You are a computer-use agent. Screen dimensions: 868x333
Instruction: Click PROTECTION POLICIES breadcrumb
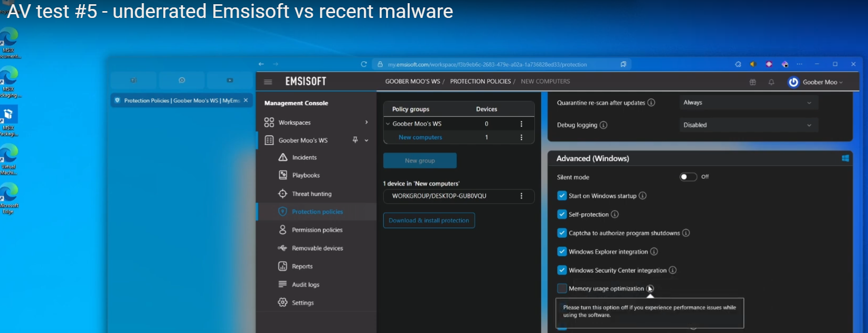(480, 82)
